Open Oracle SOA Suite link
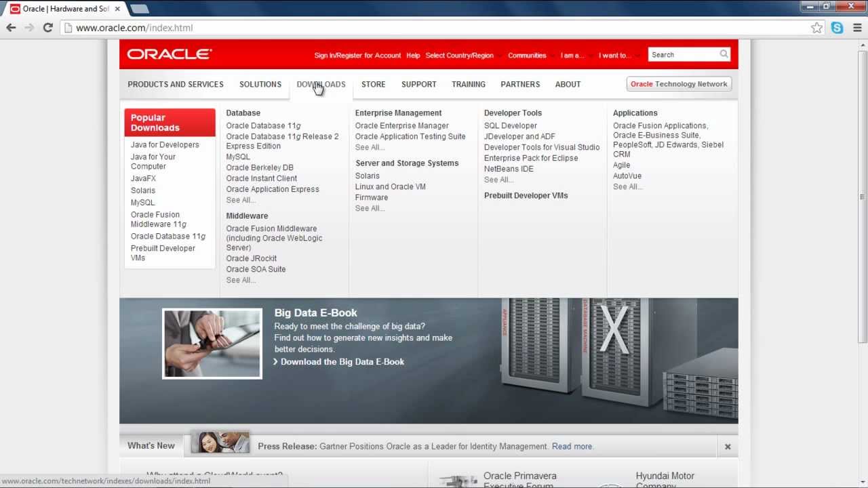 coord(256,269)
